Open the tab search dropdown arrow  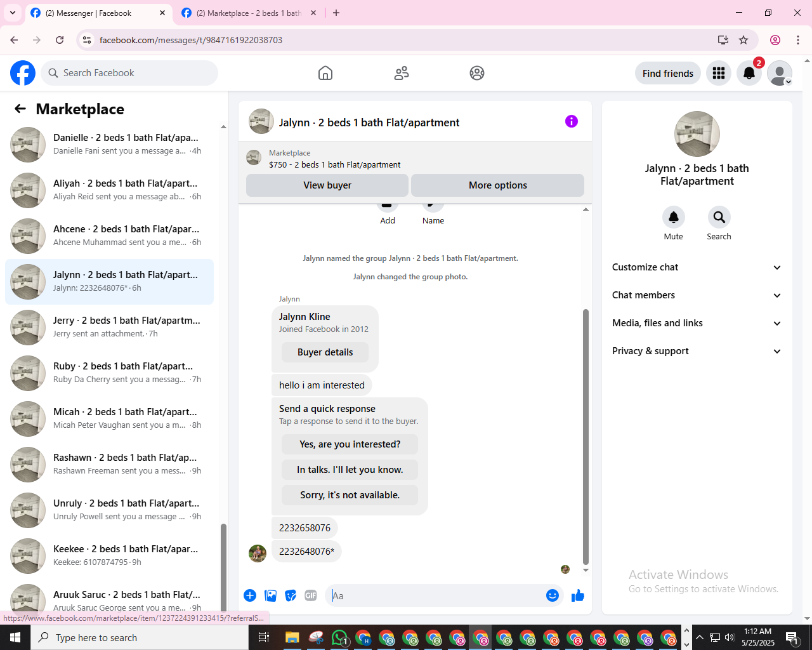pyautogui.click(x=13, y=13)
